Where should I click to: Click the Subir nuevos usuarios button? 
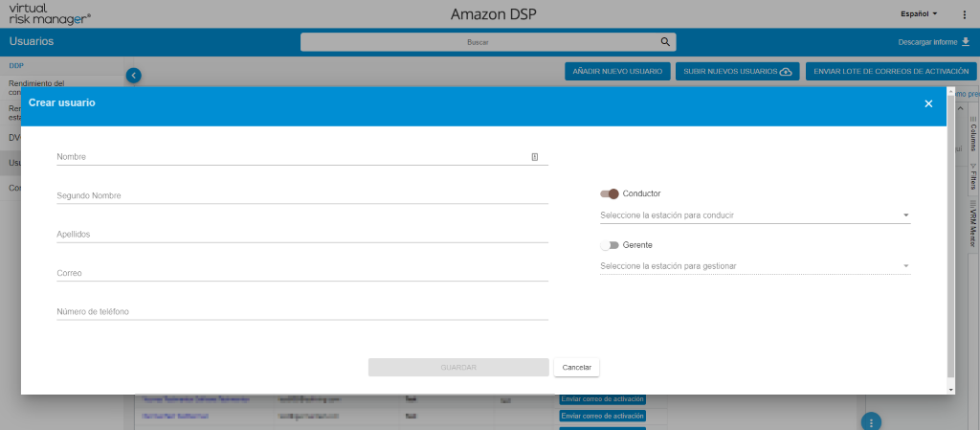(738, 71)
